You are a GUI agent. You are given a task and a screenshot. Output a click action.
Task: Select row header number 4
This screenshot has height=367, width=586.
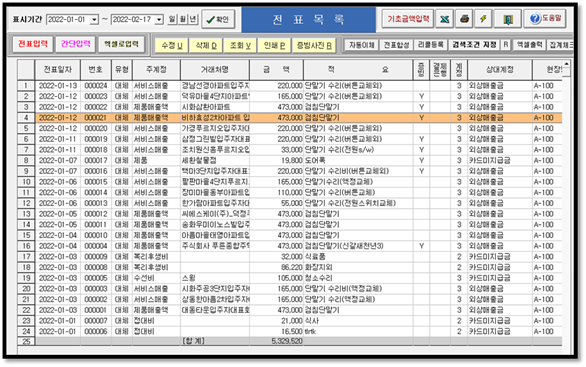click(x=26, y=118)
